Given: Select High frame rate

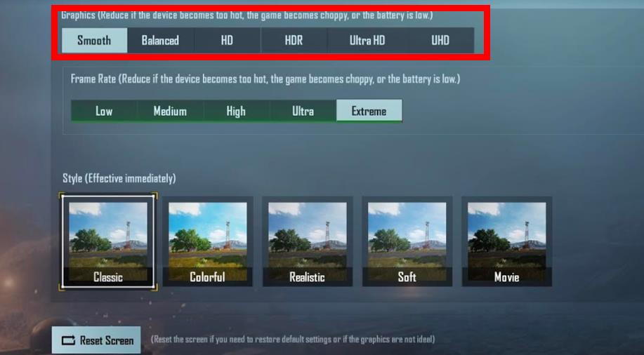Looking at the screenshot, I should coord(236,111).
